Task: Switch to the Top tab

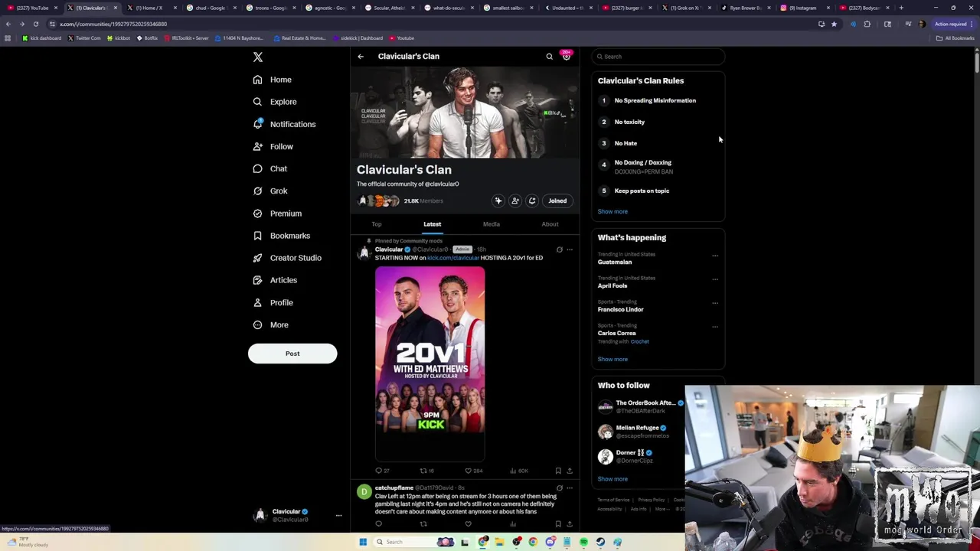Action: (x=377, y=224)
